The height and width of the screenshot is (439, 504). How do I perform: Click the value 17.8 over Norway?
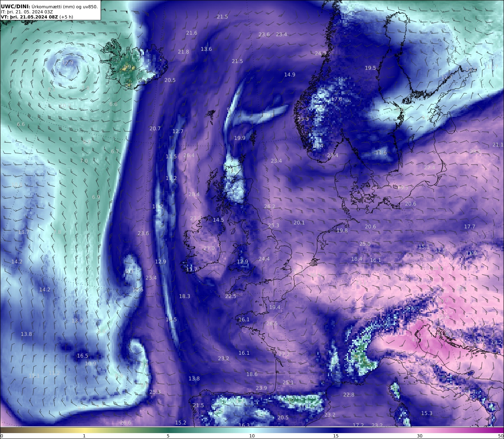337,99
